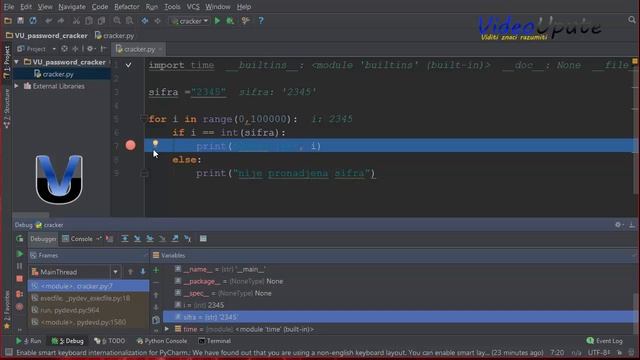The height and width of the screenshot is (360, 640).
Task: Collapse VU_password_cracker project folder
Action: coord(17,62)
